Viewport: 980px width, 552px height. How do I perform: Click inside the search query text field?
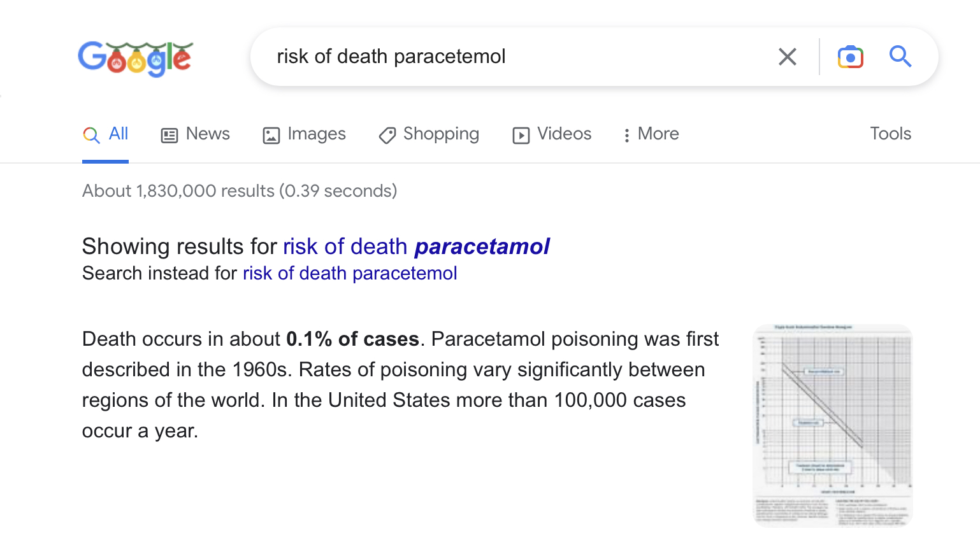click(510, 57)
